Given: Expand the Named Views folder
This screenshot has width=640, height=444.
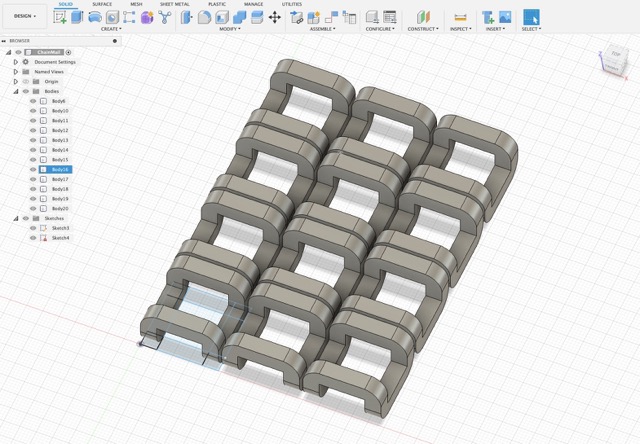Looking at the screenshot, I should click(16, 71).
